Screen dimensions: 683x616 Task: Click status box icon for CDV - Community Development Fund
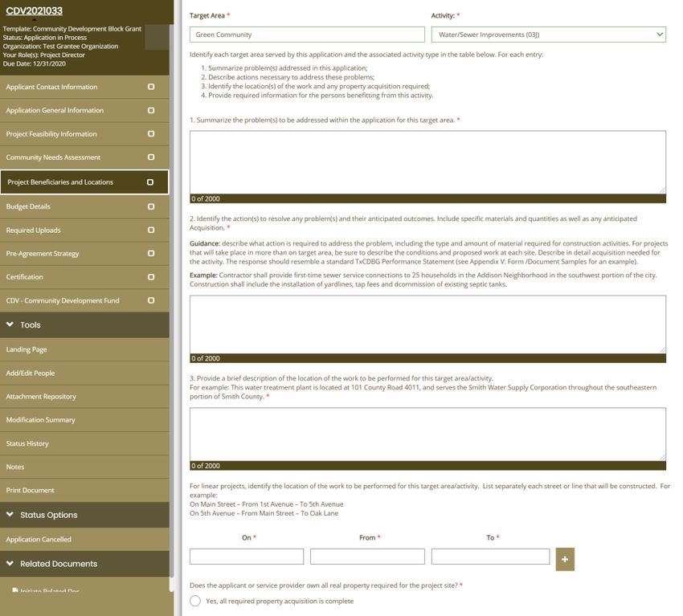(151, 300)
